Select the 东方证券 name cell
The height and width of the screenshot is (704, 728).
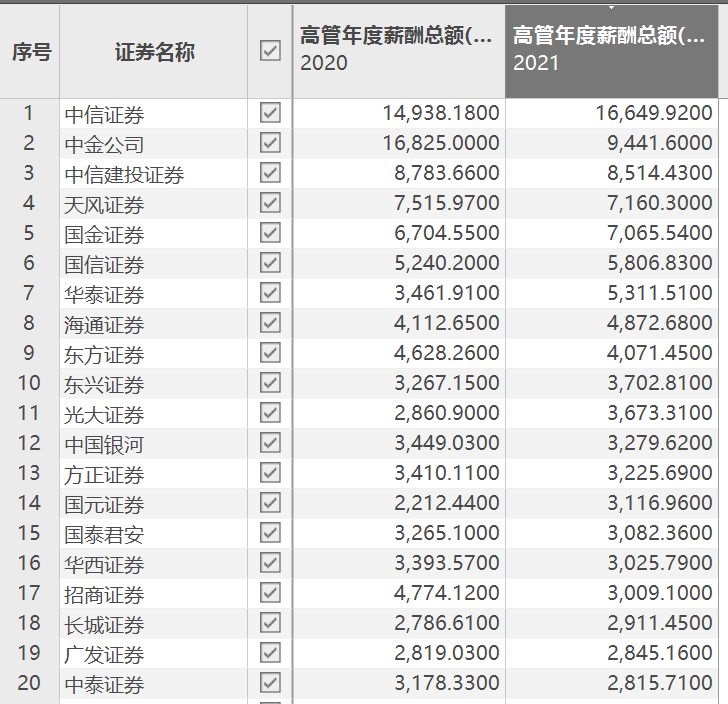(x=153, y=353)
